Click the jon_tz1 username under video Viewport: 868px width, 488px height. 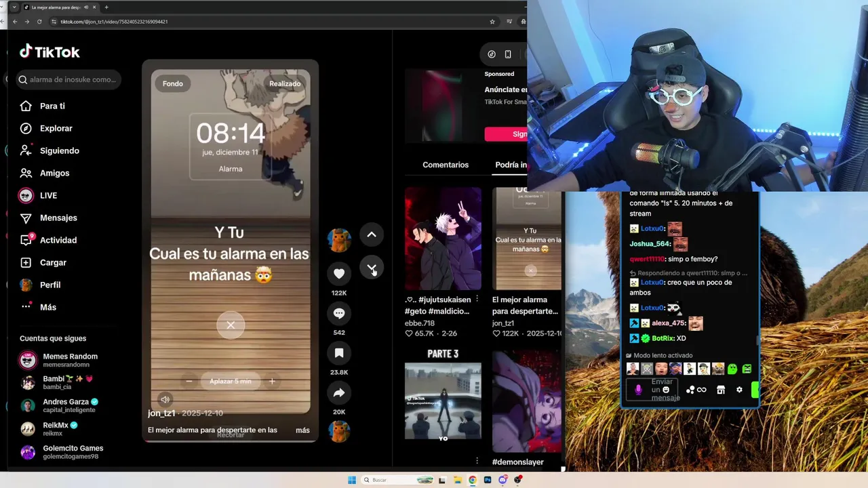(x=161, y=413)
